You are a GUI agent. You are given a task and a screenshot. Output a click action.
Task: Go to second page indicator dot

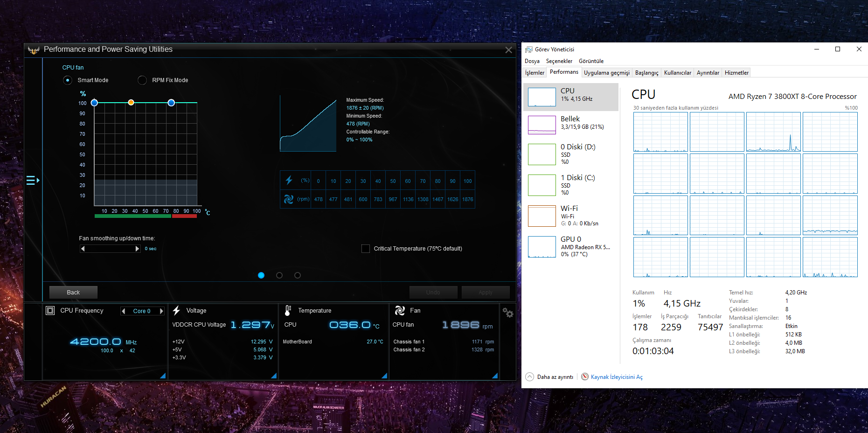point(279,275)
